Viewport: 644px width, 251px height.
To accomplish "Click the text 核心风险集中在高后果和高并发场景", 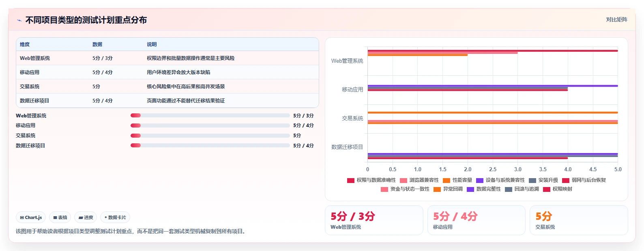I will click(x=186, y=87).
